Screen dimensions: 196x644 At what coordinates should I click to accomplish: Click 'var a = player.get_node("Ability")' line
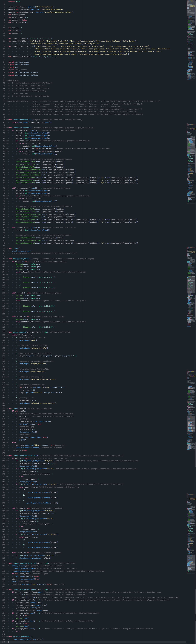click(x=42, y=387)
